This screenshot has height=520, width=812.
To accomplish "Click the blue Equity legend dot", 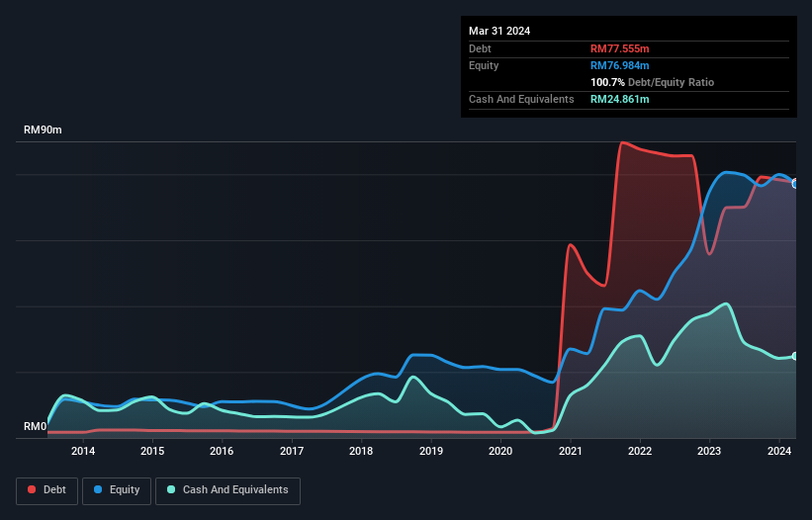I will (98, 489).
